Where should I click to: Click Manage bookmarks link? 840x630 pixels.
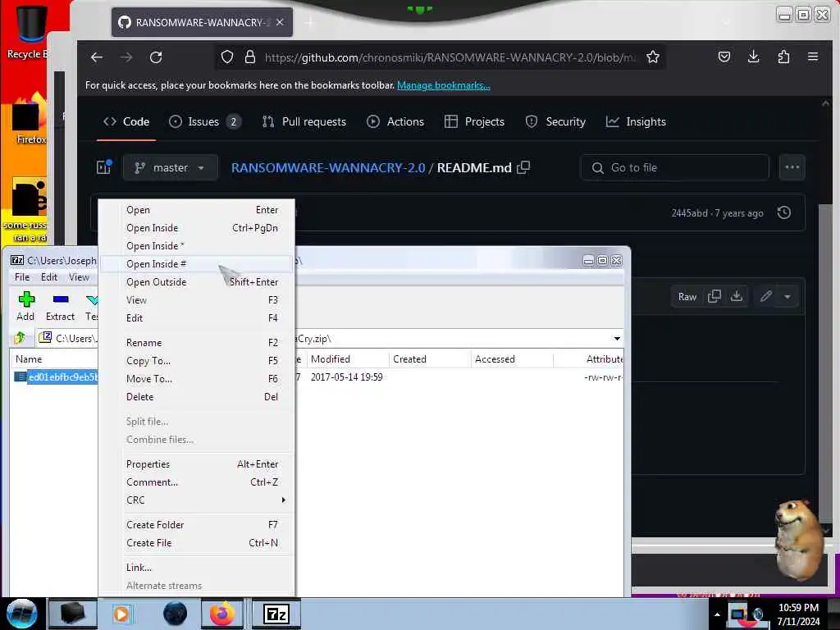tap(444, 85)
